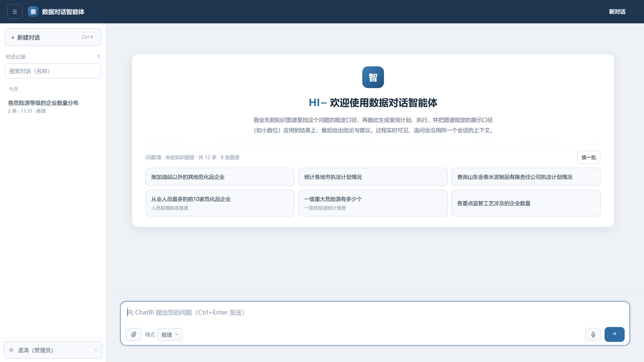Click the 今天 date group label
Screen dimensions: 644x362
pos(14,89)
